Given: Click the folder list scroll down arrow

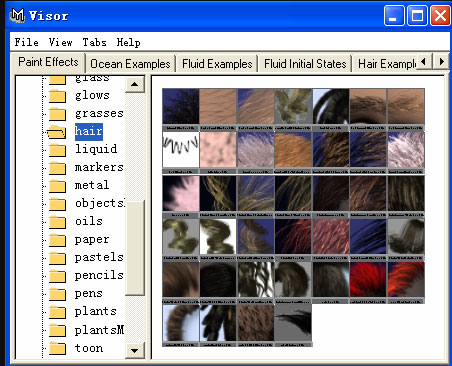Looking at the screenshot, I should [x=135, y=351].
